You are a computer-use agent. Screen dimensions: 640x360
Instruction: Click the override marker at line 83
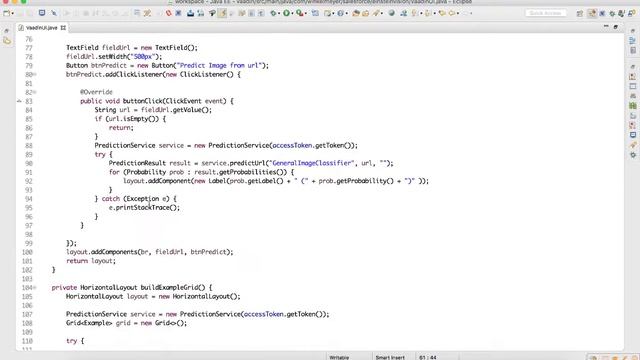point(19,101)
